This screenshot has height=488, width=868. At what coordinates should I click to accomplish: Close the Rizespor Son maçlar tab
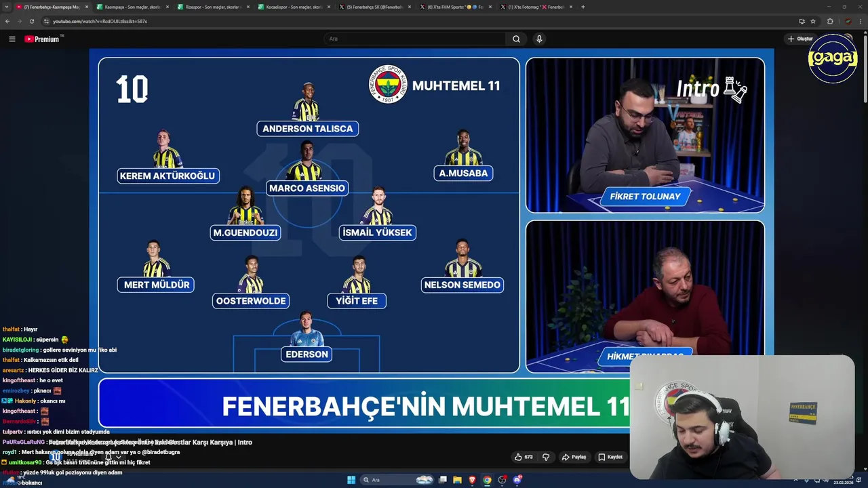(248, 7)
